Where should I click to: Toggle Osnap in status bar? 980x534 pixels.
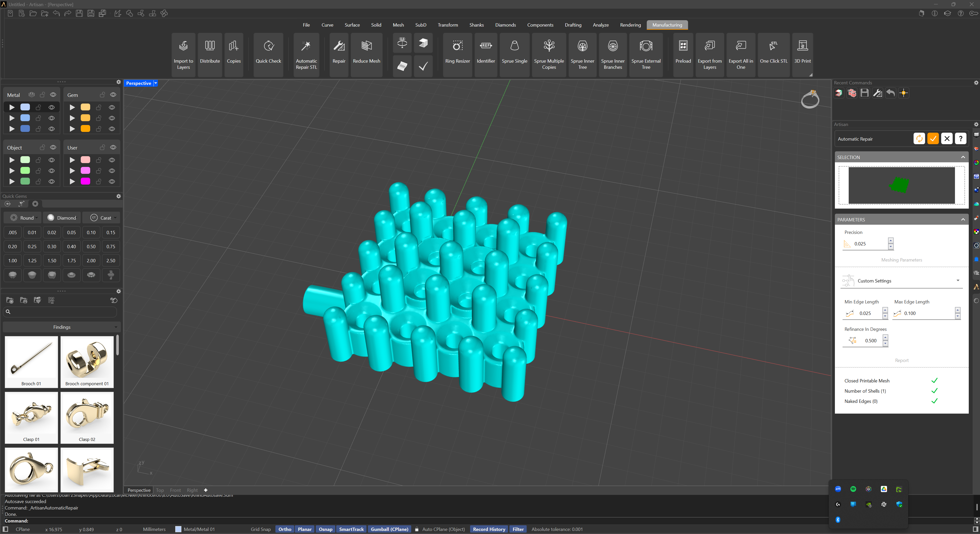(326, 529)
